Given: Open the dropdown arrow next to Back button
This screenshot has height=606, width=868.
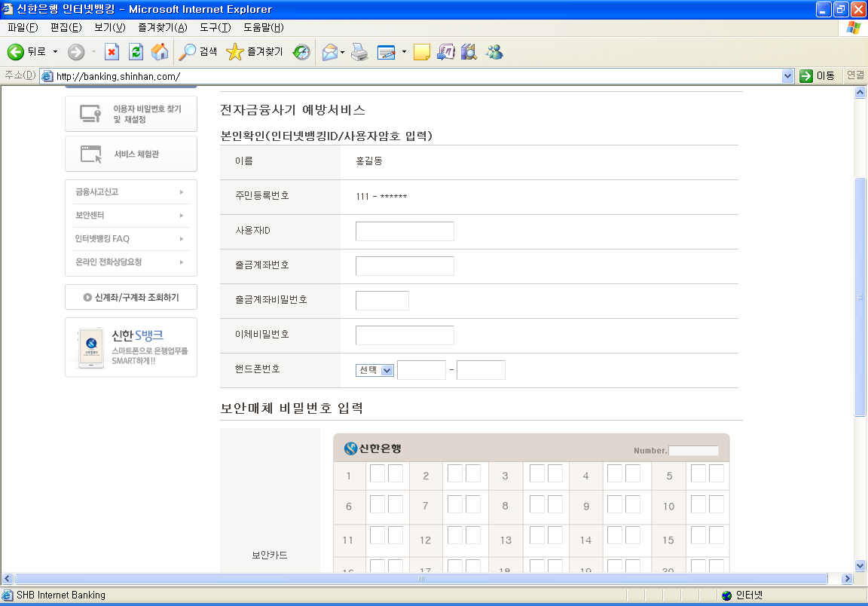Looking at the screenshot, I should coord(55,52).
